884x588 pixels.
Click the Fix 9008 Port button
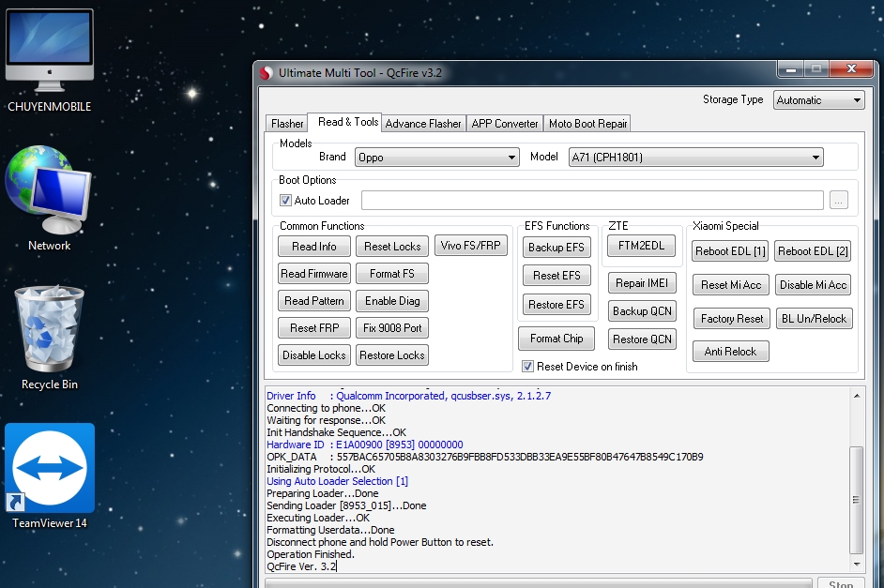tap(392, 328)
